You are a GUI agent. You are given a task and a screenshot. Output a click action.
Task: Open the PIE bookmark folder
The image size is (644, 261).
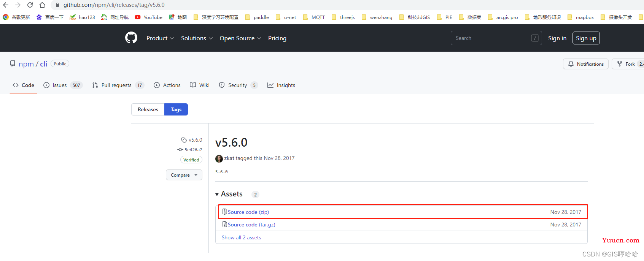tap(445, 17)
